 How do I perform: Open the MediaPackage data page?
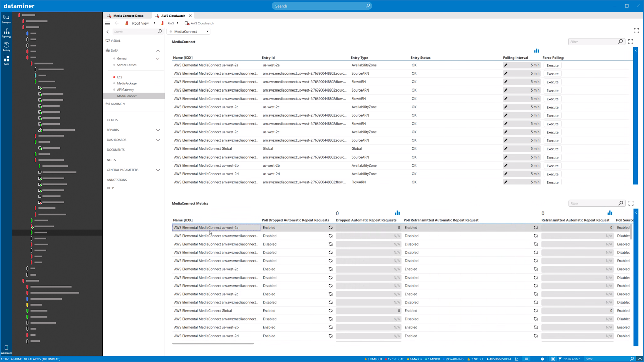[127, 83]
